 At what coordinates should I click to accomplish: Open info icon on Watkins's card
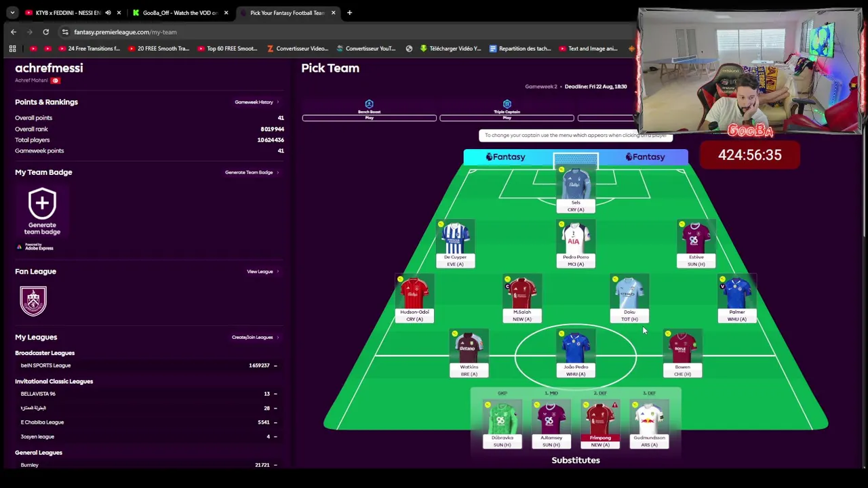(x=454, y=333)
